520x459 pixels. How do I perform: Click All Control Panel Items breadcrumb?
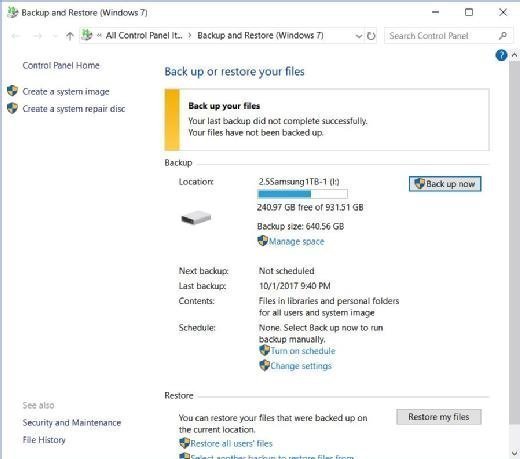pos(144,35)
